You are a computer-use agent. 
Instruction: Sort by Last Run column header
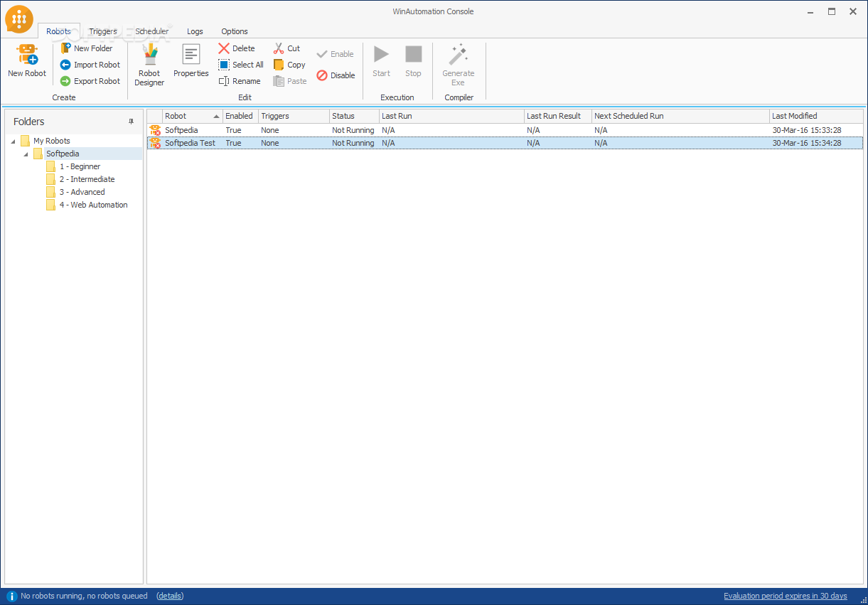(x=451, y=116)
